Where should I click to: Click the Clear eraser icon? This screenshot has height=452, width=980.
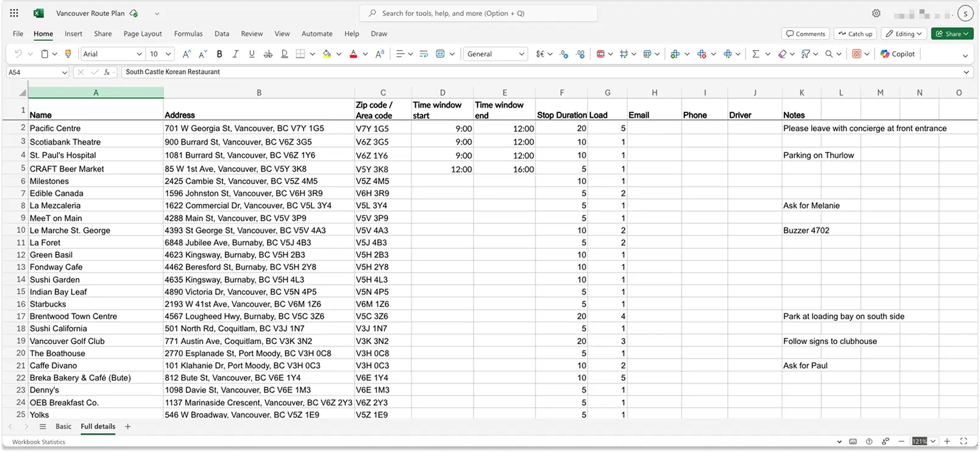[x=783, y=54]
